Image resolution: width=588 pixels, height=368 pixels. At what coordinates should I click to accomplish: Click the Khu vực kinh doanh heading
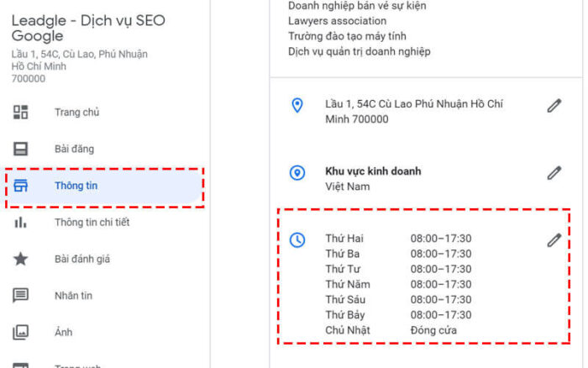pyautogui.click(x=373, y=171)
